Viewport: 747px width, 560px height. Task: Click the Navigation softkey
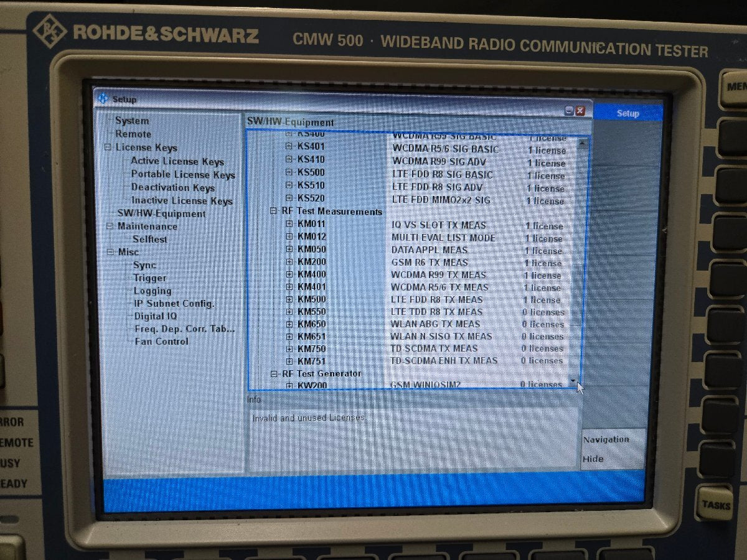click(x=606, y=439)
